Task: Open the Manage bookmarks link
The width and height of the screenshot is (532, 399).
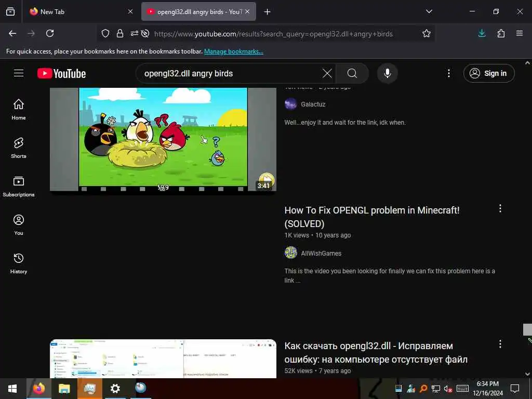Action: click(233, 51)
